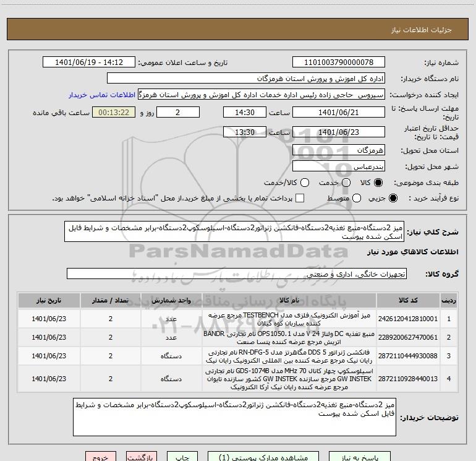The height and width of the screenshot is (461, 476).
Task: Click the کد کالا column header
Action: pos(408,300)
